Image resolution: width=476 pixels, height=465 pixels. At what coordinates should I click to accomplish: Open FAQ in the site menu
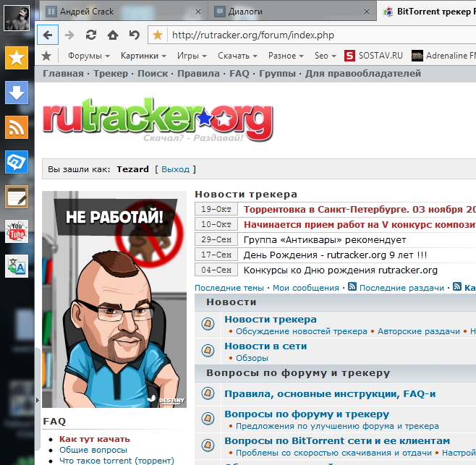coord(239,74)
